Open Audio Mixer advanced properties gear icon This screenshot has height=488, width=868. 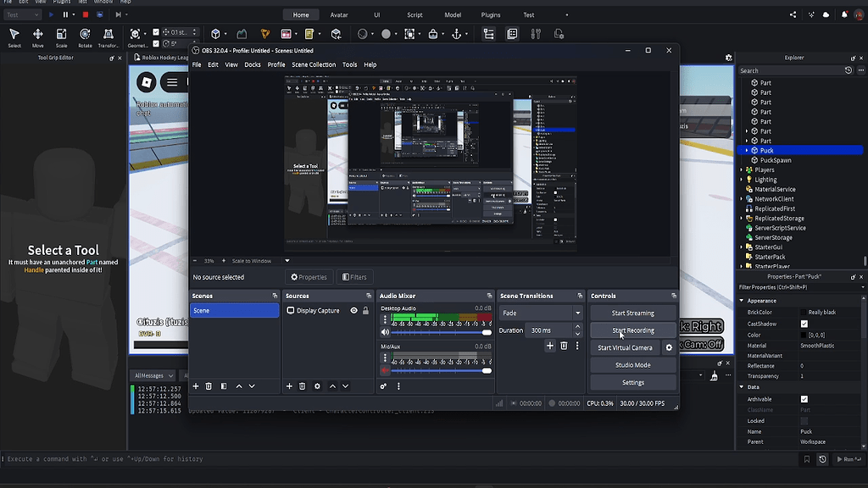[383, 386]
